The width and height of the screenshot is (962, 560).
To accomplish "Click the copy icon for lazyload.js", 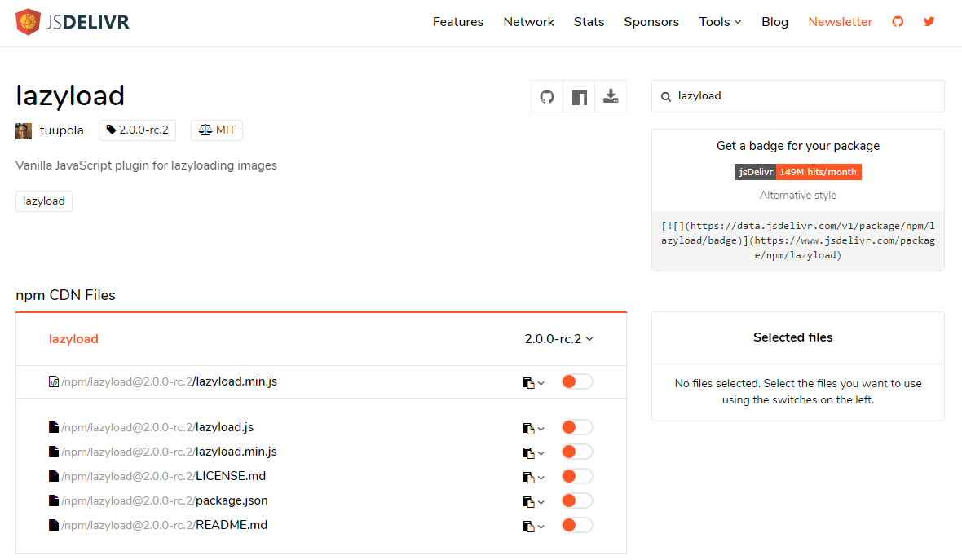I will point(528,428).
